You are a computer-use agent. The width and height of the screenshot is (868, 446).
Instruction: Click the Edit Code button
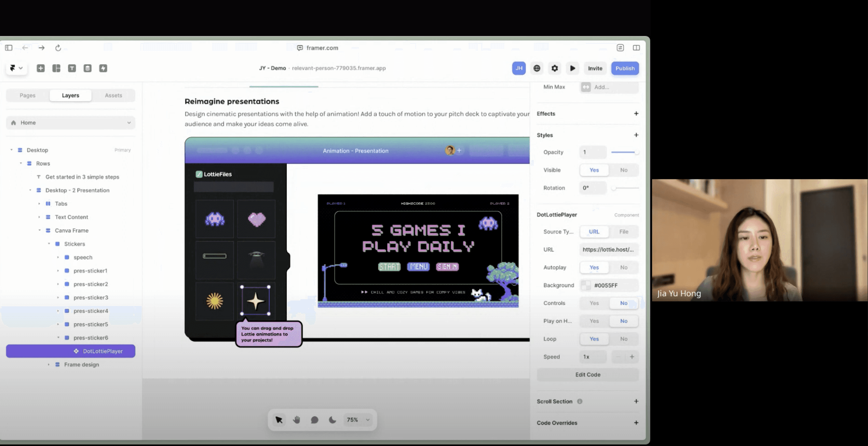coord(588,374)
